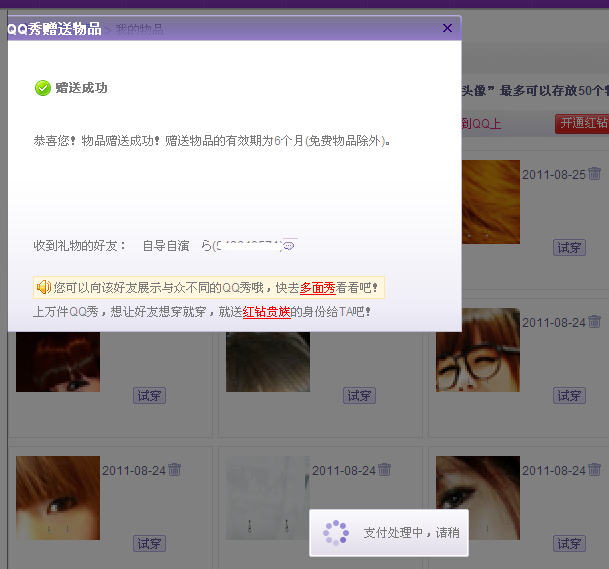609x569 pixels.
Task: Click the 开通红钻 red button
Action: click(582, 124)
